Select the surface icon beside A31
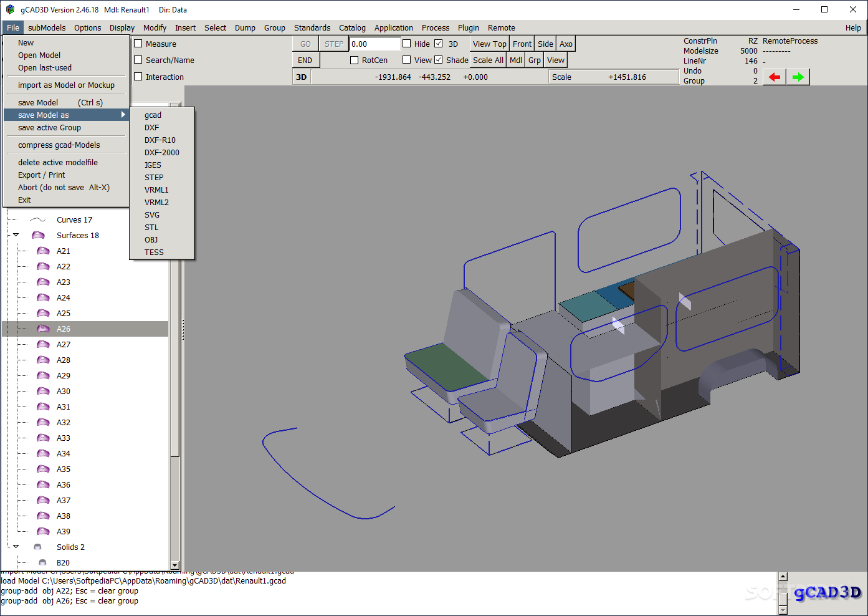The image size is (868, 616). pos(43,407)
